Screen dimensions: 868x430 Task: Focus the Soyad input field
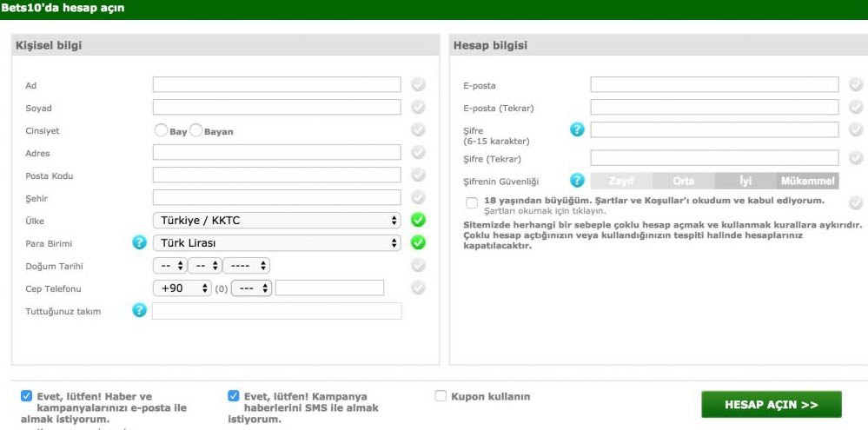pyautogui.click(x=277, y=108)
